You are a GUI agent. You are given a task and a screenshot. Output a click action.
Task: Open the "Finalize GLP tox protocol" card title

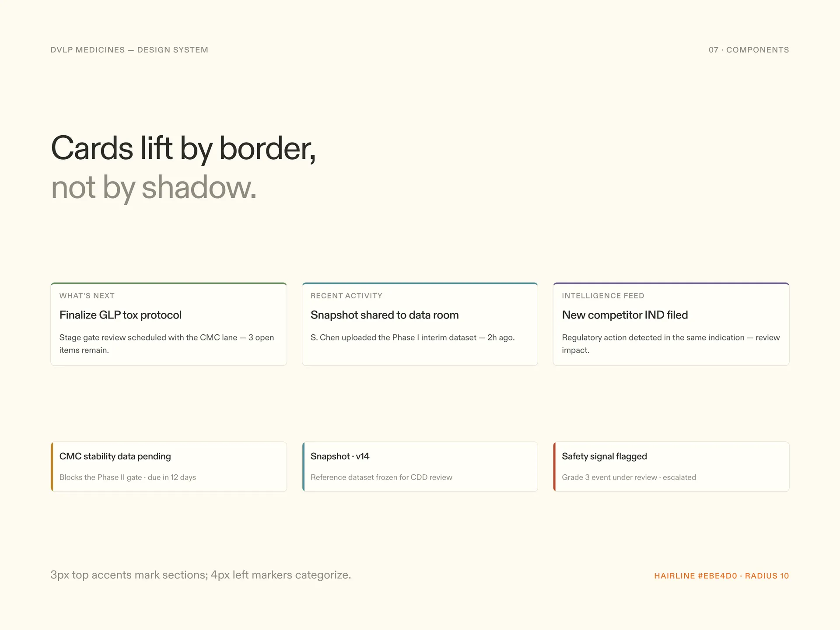tap(120, 315)
